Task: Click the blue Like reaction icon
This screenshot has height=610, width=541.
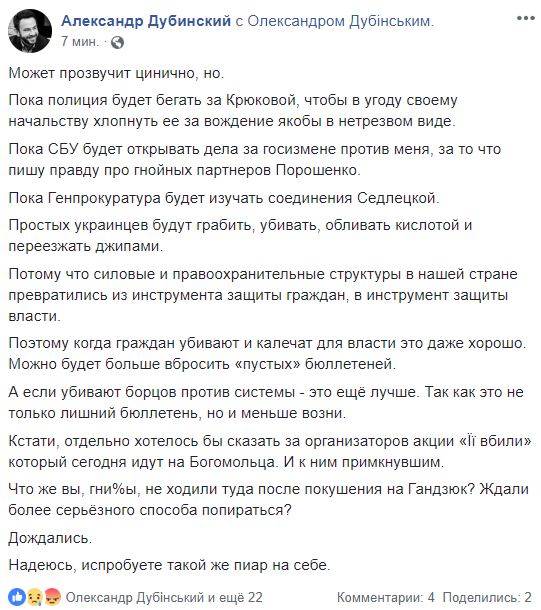Action: coord(17,597)
